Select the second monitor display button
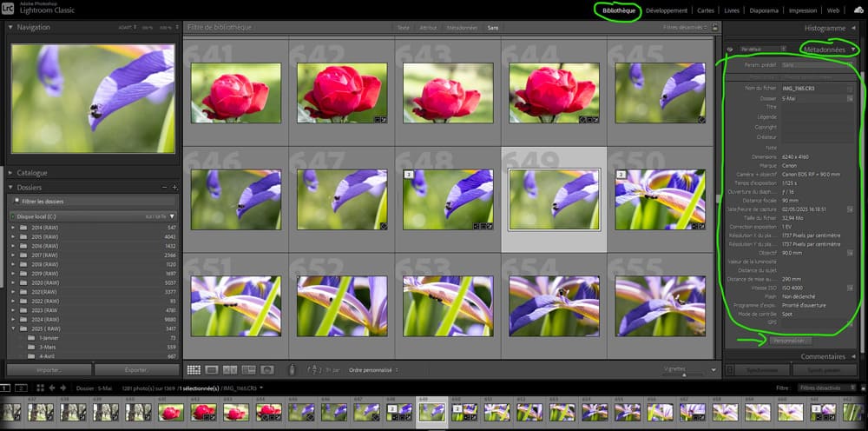 (22, 388)
